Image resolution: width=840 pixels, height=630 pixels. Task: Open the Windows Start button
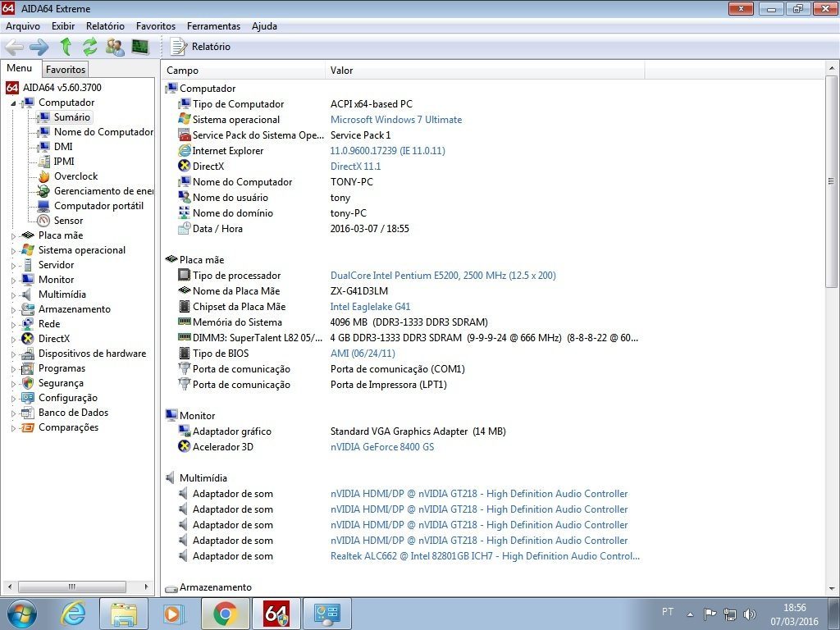[x=21, y=614]
